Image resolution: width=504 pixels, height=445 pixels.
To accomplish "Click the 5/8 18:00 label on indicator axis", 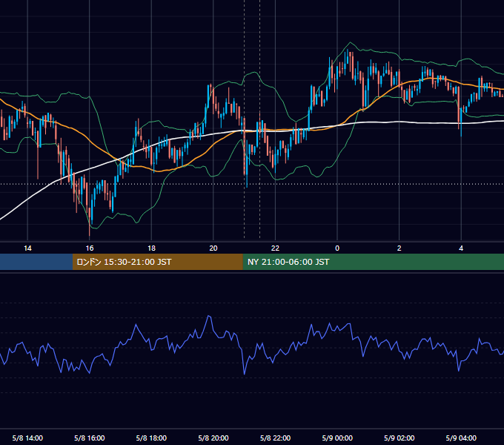I will click(x=151, y=438).
